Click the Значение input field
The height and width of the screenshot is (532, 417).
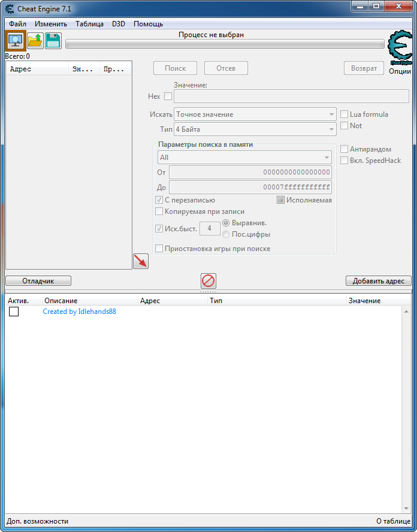291,96
